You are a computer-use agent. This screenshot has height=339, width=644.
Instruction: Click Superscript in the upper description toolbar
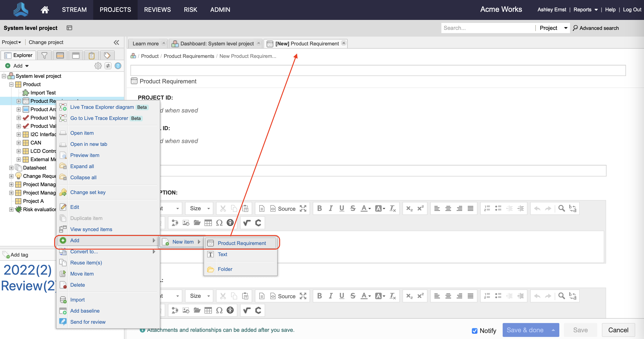[421, 208]
